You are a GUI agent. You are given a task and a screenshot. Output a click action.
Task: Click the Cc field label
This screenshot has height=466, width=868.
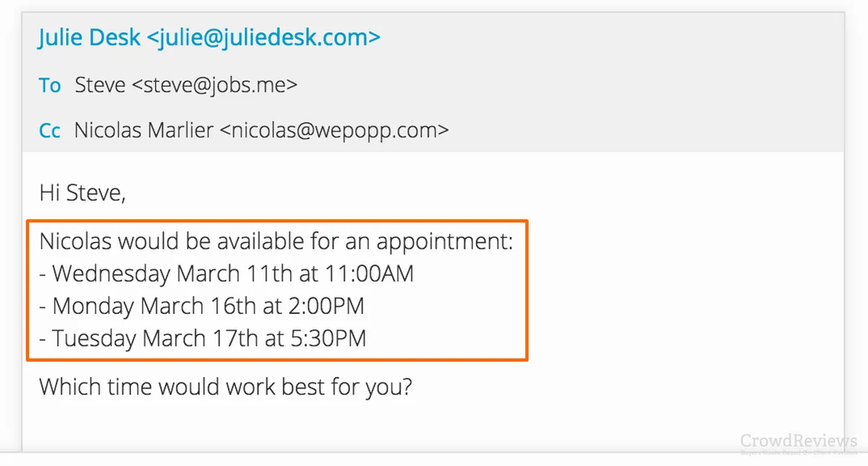tap(50, 131)
